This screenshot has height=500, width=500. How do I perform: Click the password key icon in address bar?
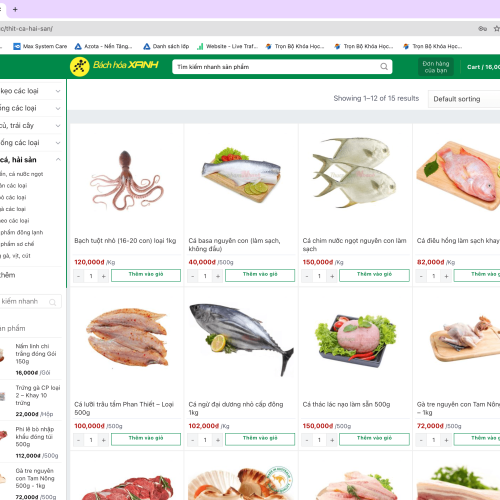pos(482,29)
